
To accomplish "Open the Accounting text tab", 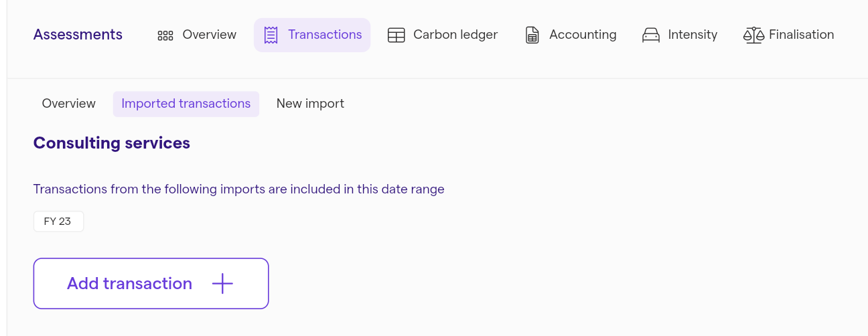I will point(583,34).
